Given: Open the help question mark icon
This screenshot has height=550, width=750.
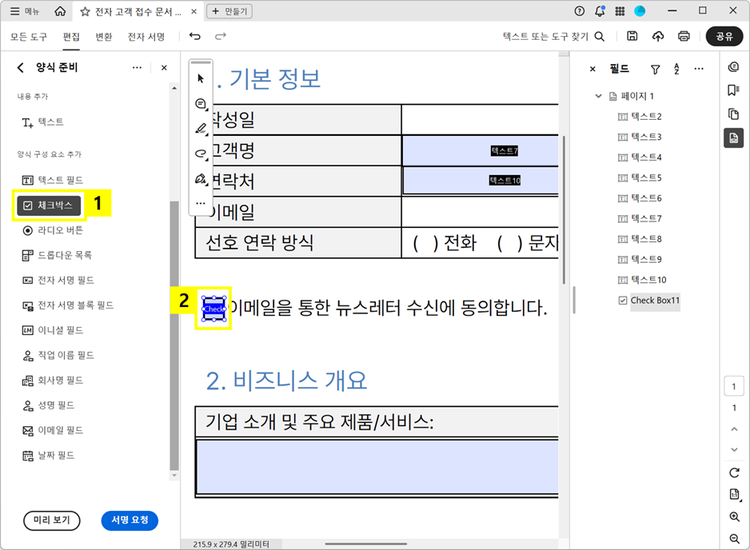Looking at the screenshot, I should 579,11.
